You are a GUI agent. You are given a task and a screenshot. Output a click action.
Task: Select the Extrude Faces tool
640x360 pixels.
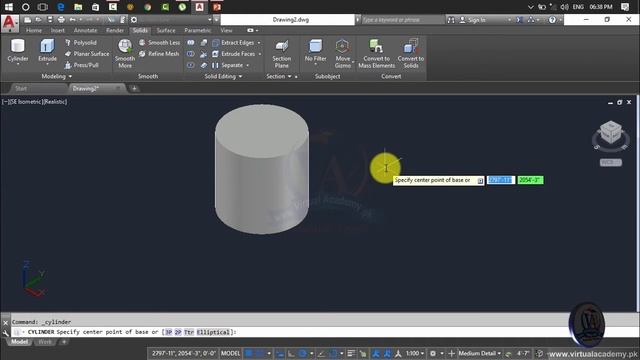pos(233,53)
